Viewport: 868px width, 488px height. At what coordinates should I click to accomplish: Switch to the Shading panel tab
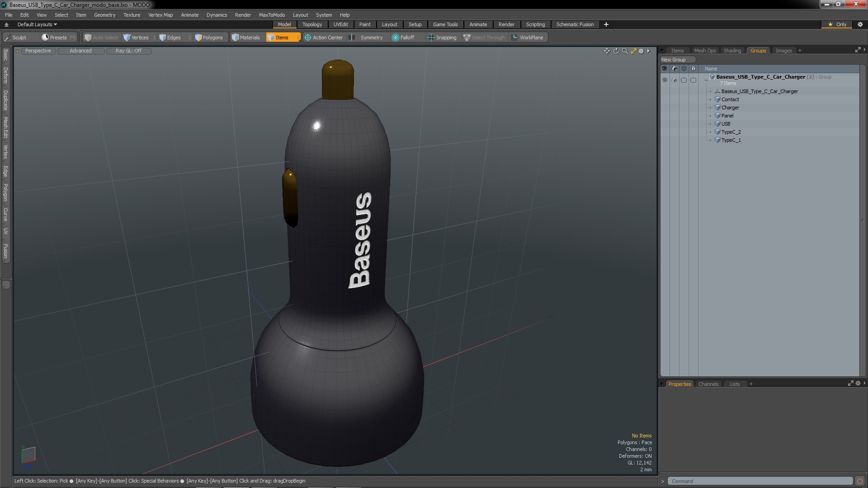tap(732, 51)
